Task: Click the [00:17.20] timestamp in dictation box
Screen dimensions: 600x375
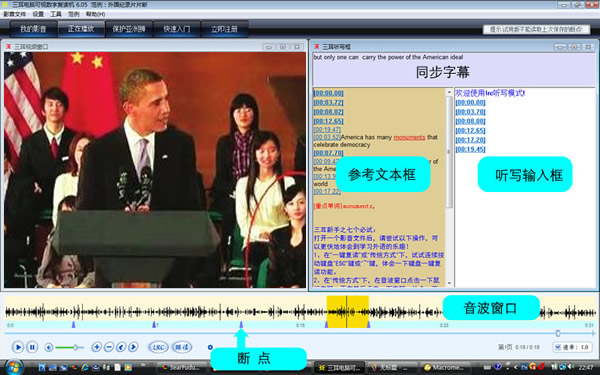Action: [x=470, y=140]
